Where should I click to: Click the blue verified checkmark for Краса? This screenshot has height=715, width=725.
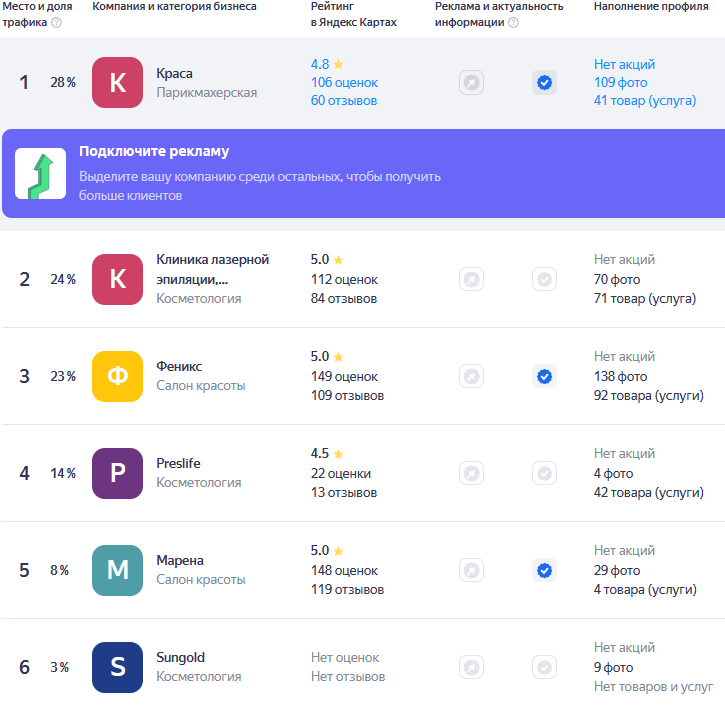[x=544, y=83]
